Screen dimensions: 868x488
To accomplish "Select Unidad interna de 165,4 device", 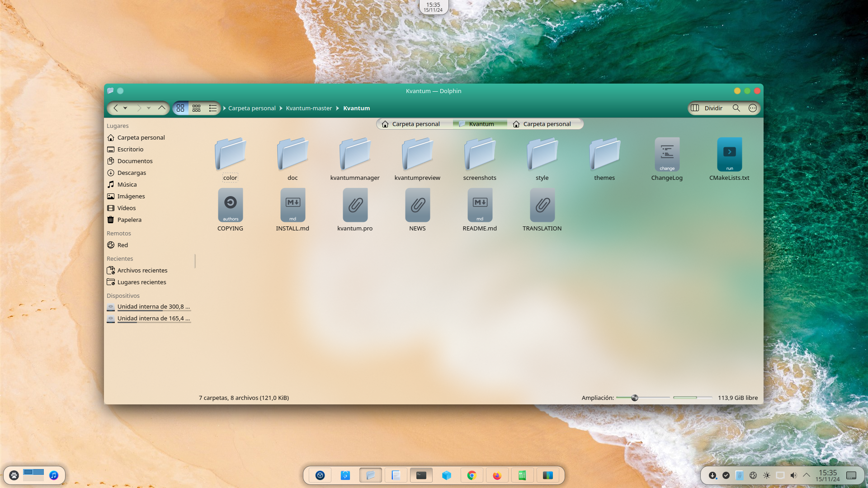I will point(149,319).
